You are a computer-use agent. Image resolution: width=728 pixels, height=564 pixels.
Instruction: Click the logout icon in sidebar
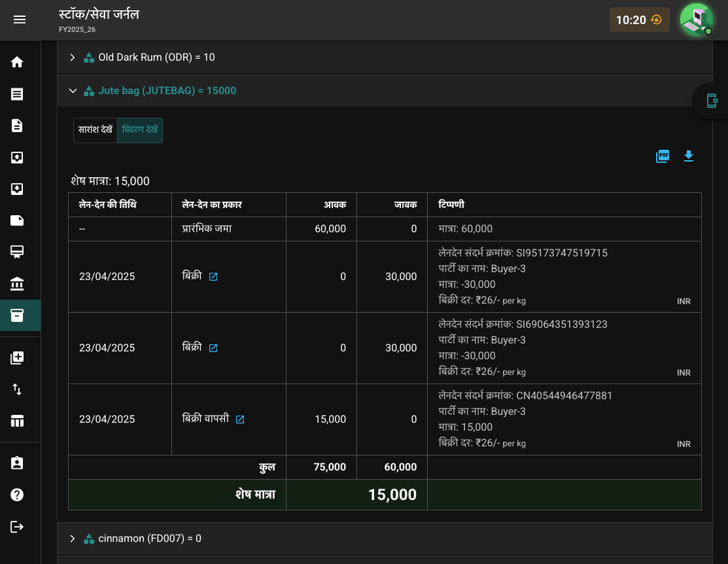[x=17, y=527]
